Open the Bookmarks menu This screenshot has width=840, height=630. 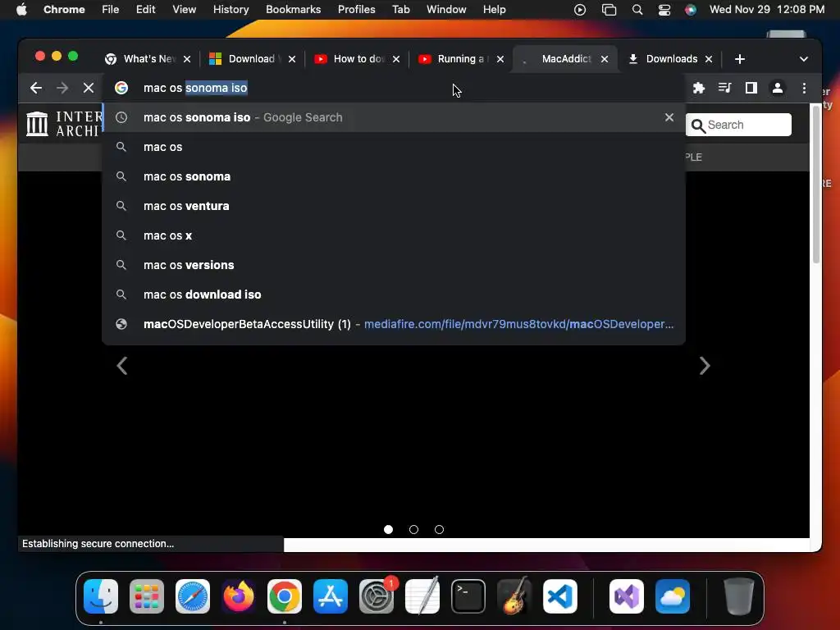point(293,9)
